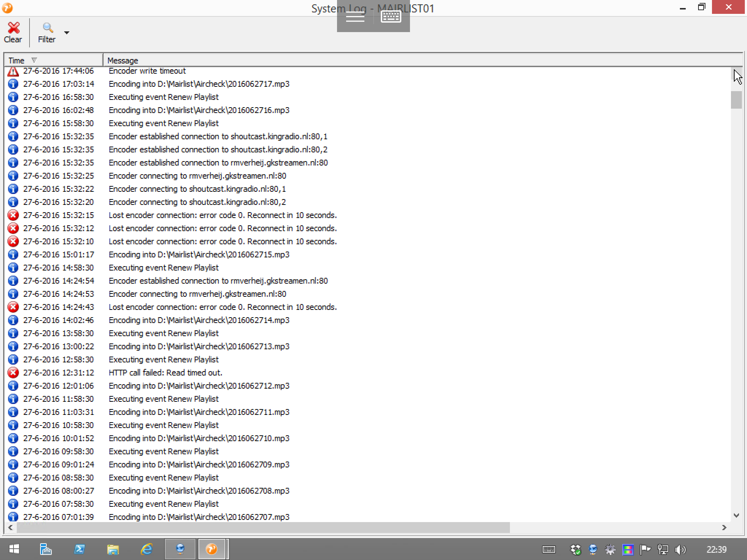Click the 22:39 taskbar clock
Image resolution: width=747 pixels, height=560 pixels.
(x=716, y=549)
